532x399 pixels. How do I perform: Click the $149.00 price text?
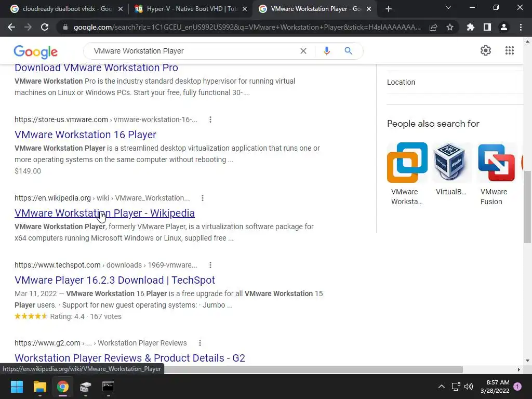point(28,171)
